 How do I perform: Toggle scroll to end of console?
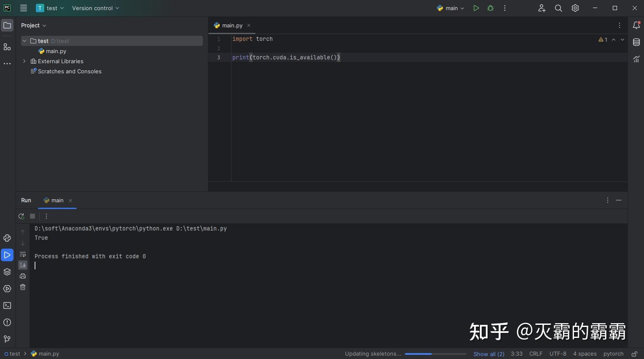coord(23,265)
